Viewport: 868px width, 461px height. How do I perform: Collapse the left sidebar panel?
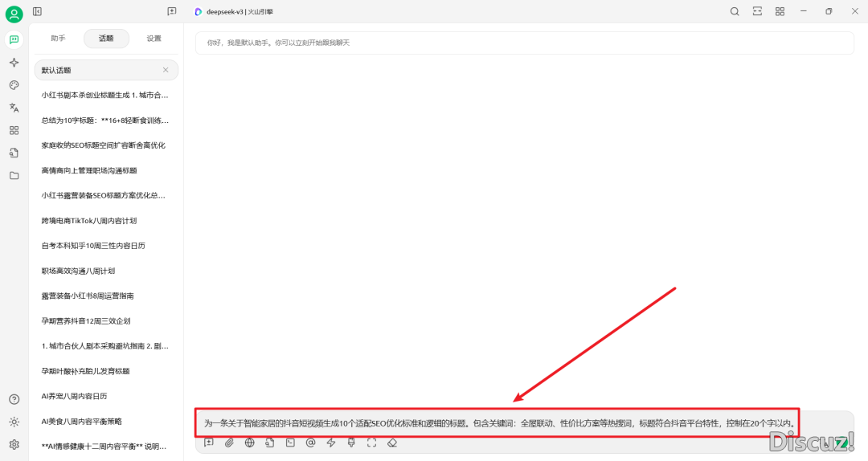point(38,11)
